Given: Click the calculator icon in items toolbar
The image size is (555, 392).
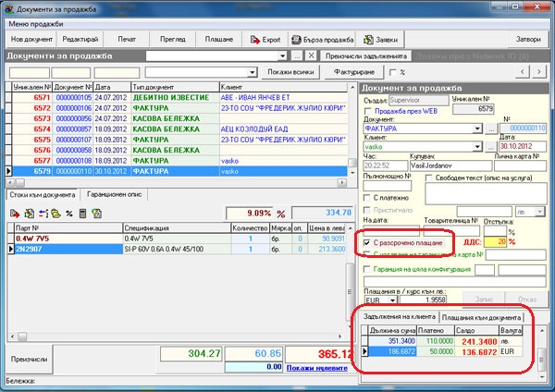Looking at the screenshot, I should [82, 213].
